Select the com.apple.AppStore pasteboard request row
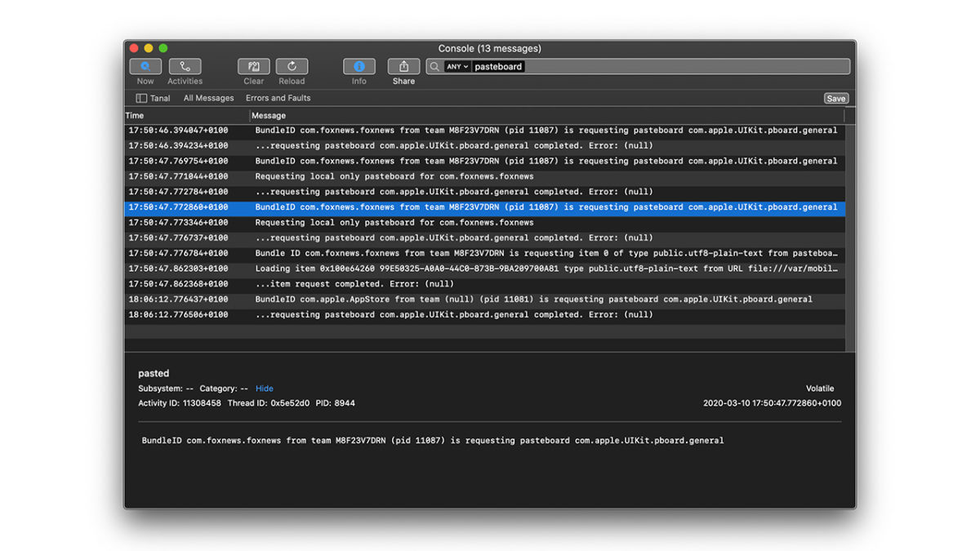The height and width of the screenshot is (551, 980). 485,300
